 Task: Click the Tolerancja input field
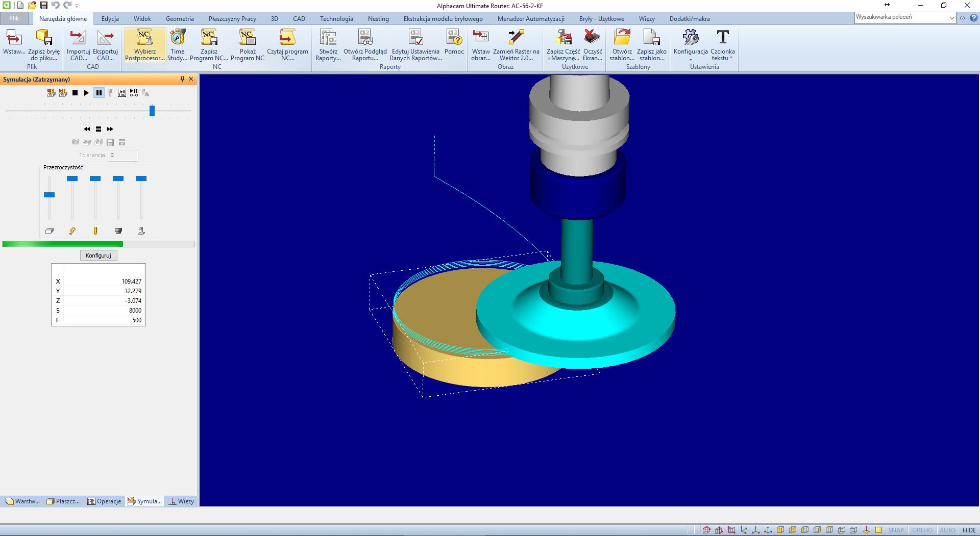pyautogui.click(x=123, y=156)
